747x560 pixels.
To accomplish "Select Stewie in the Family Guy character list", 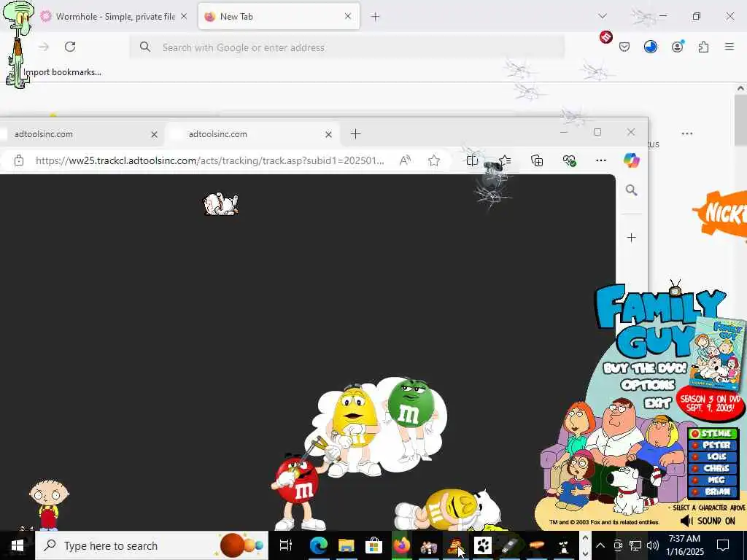I will 713,433.
